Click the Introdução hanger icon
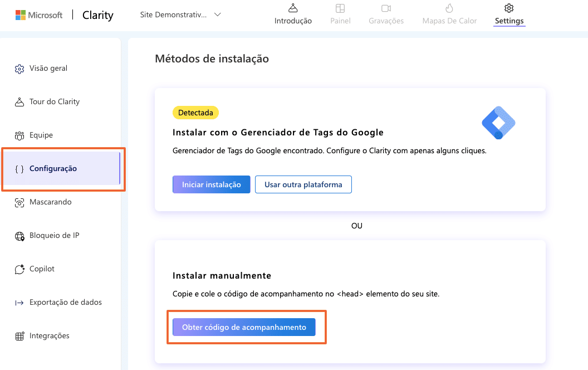The width and height of the screenshot is (588, 370). click(293, 8)
